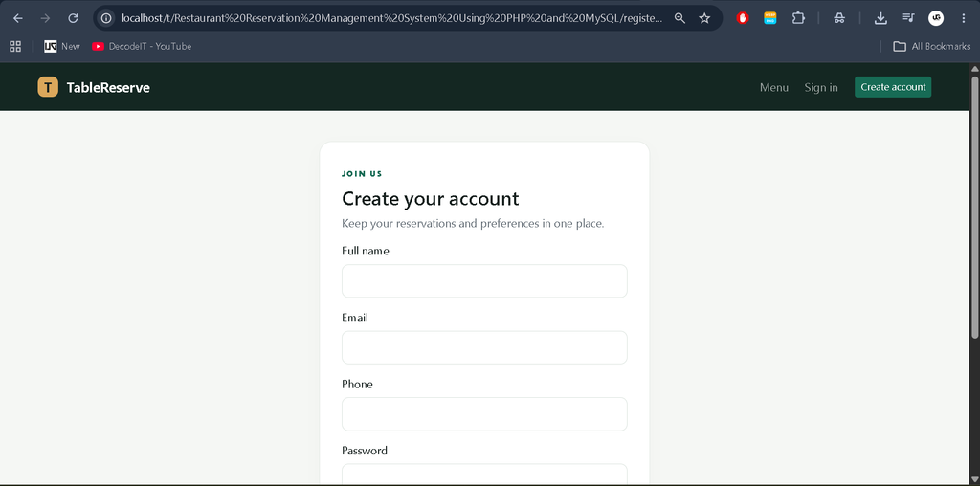Screen dimensions: 980x486
Task: Bookmark this page with the star icon
Action: [704, 18]
